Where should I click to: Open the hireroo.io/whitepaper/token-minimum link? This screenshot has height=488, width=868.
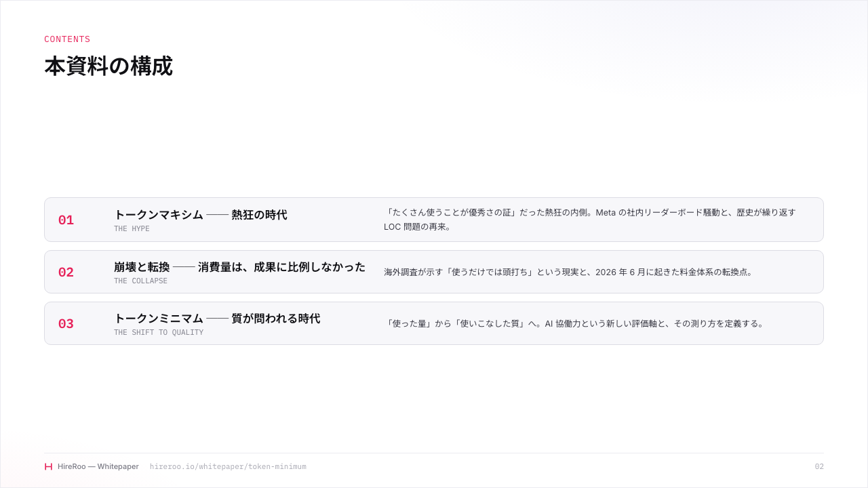click(x=228, y=466)
